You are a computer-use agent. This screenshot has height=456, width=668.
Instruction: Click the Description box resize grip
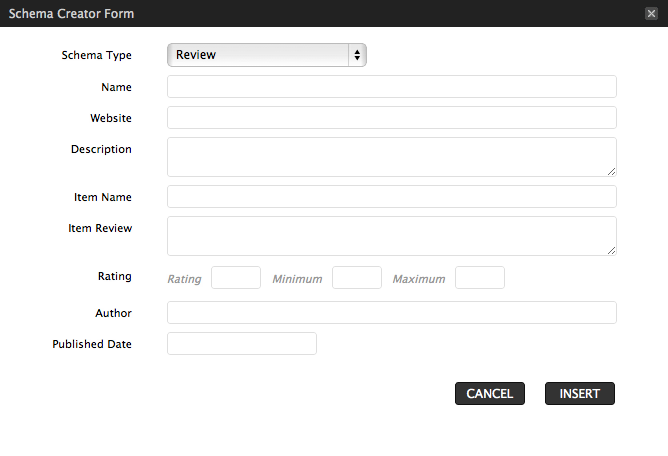click(x=611, y=171)
